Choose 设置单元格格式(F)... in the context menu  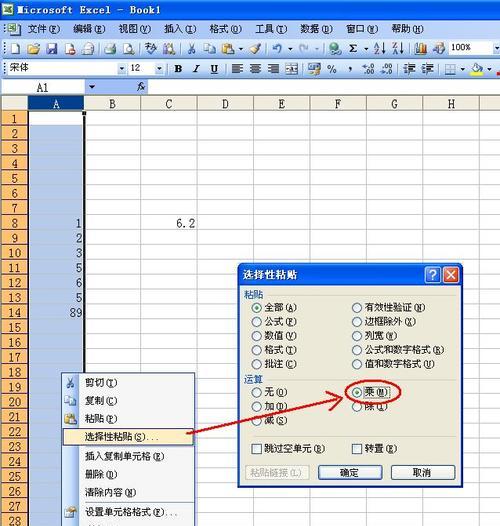tap(129, 512)
